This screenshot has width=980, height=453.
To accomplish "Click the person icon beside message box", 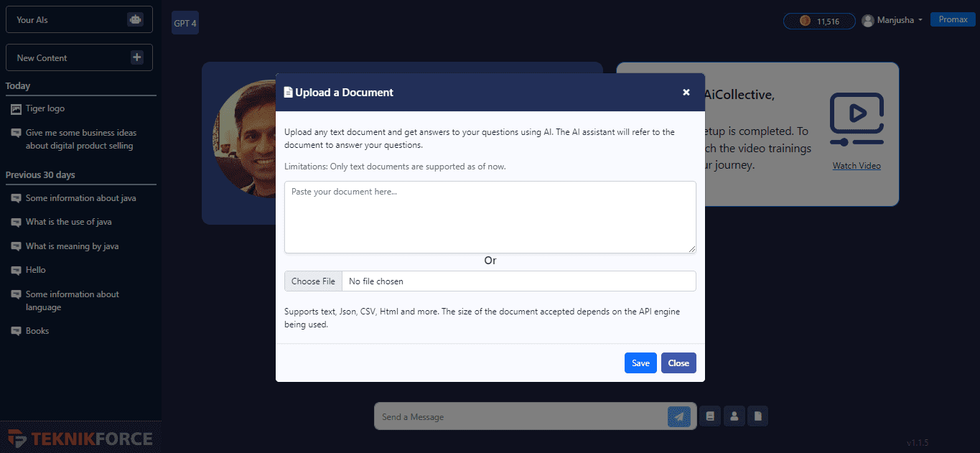I will pos(734,416).
